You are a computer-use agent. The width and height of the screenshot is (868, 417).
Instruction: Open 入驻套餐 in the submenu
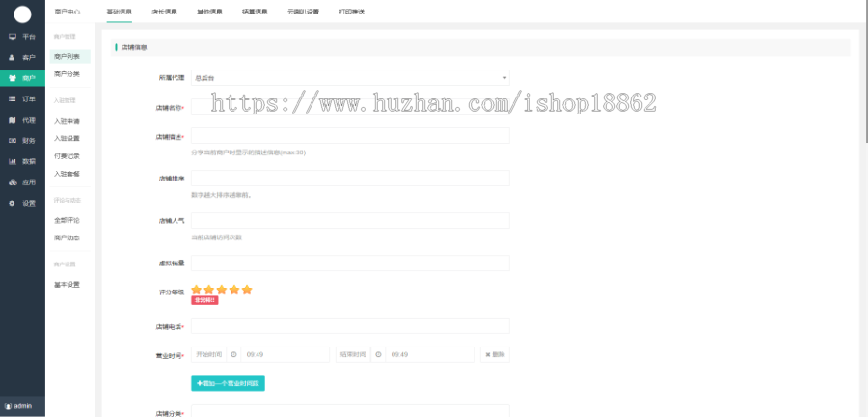(x=67, y=174)
